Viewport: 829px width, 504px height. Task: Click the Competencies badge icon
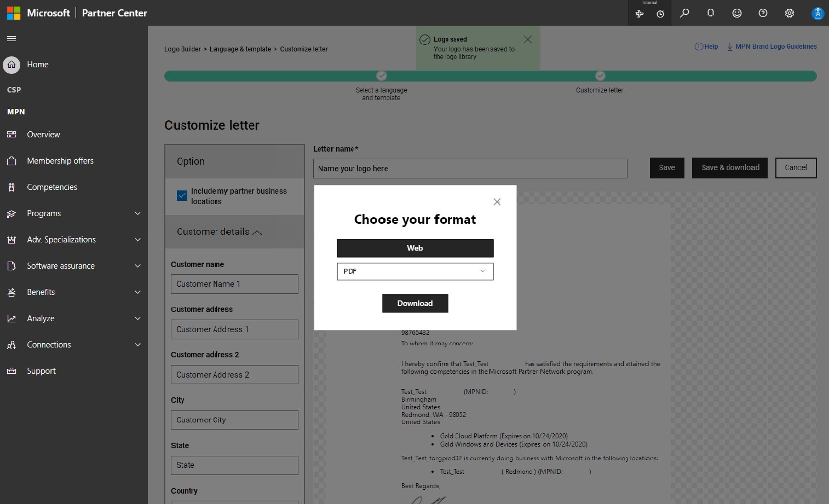11,187
